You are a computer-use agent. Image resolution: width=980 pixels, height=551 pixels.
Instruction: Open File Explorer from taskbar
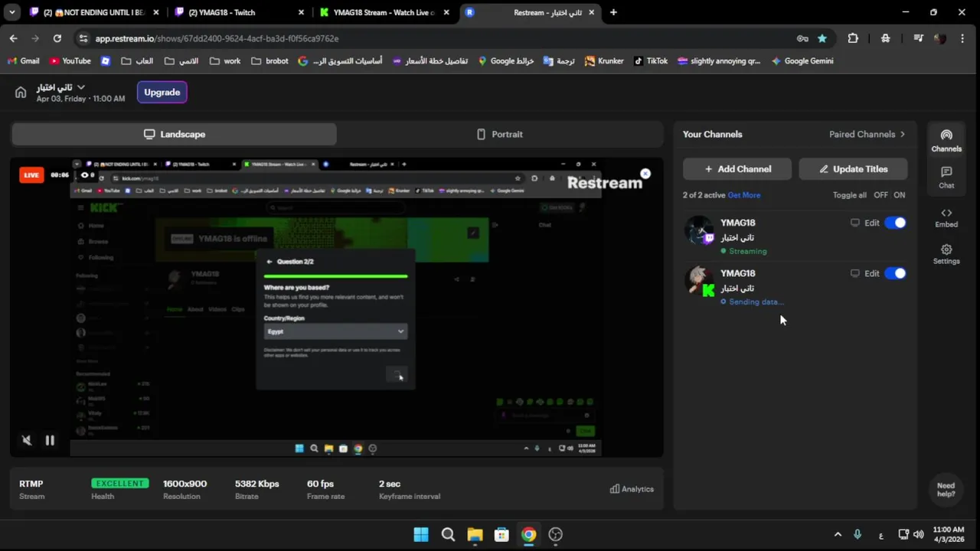(x=475, y=535)
